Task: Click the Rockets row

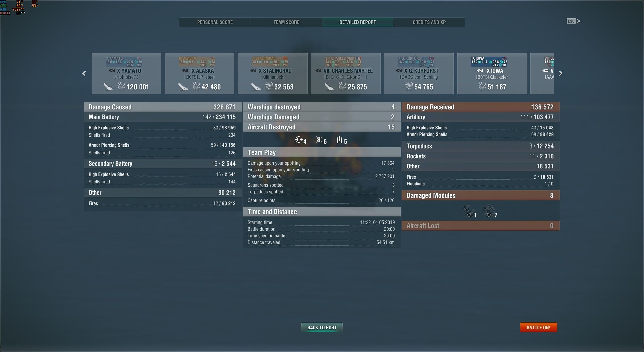Action: [481, 156]
